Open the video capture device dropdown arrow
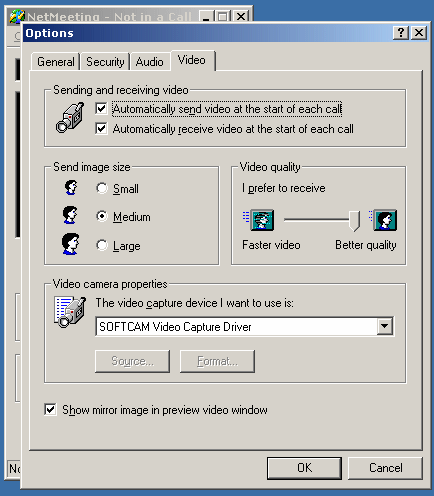The image size is (434, 496). (x=384, y=326)
